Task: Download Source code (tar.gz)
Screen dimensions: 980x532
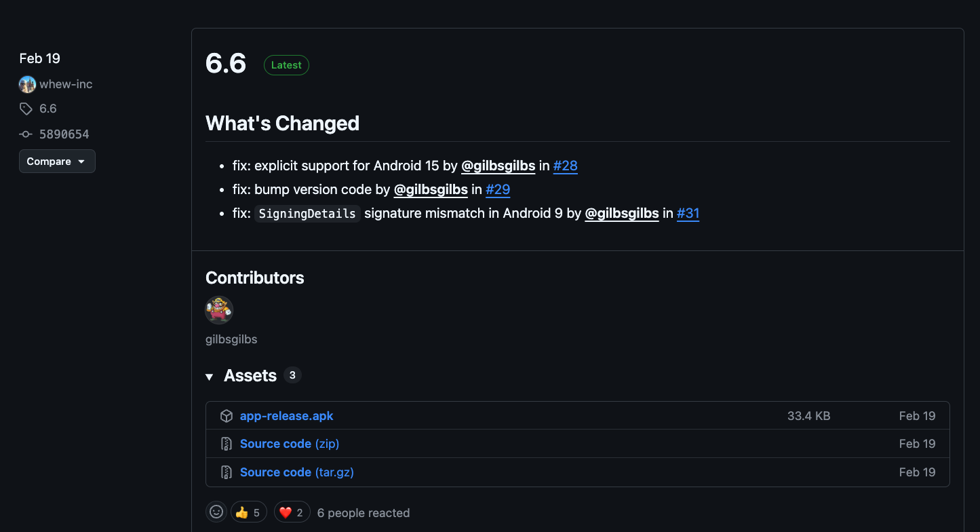Action: 296,472
